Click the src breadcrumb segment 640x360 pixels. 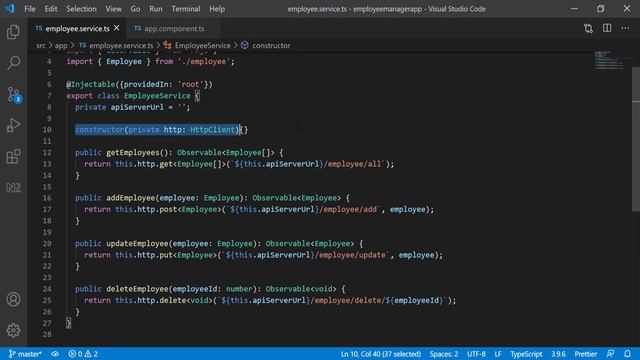pyautogui.click(x=41, y=45)
